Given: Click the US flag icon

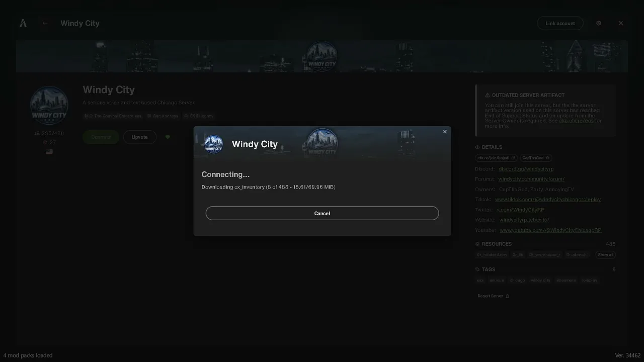Looking at the screenshot, I should [x=49, y=151].
